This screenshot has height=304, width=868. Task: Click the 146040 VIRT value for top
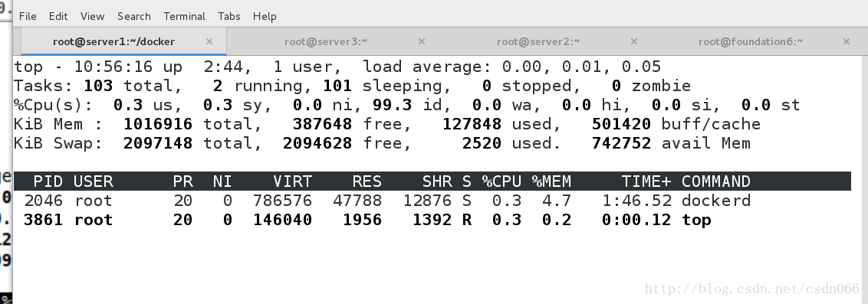coord(283,220)
